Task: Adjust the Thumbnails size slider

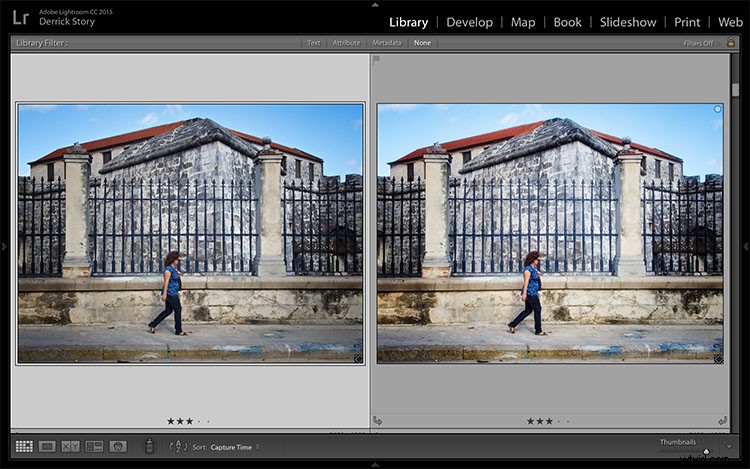Action: point(706,451)
